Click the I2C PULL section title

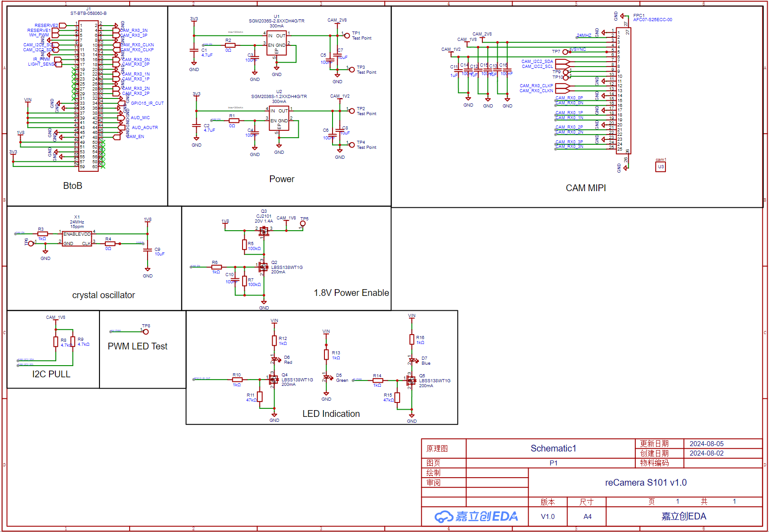[x=51, y=374]
